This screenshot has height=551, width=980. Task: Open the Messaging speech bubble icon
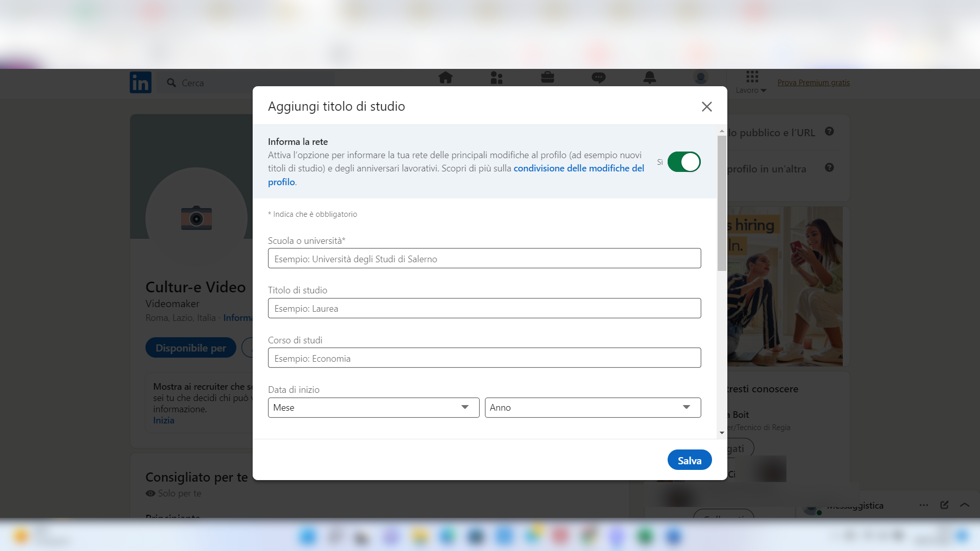(598, 78)
